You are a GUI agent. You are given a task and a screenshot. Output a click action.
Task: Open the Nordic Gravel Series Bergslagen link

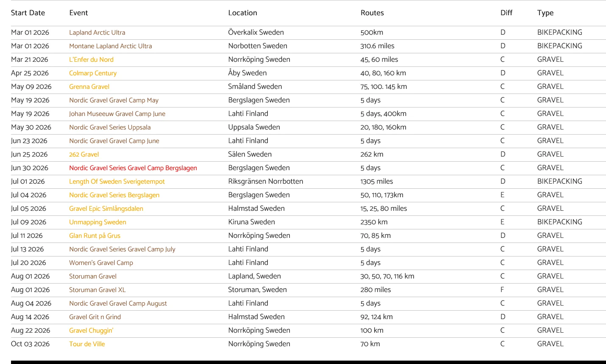click(114, 195)
